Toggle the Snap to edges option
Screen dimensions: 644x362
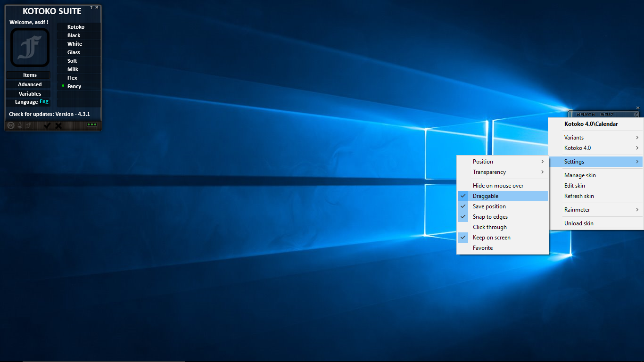(503, 217)
